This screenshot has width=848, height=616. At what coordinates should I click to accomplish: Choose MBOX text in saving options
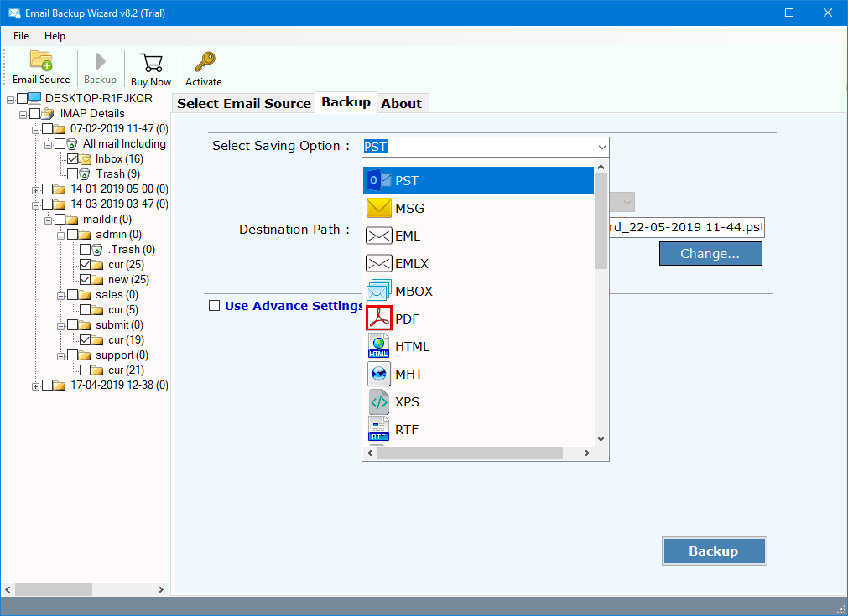[414, 292]
